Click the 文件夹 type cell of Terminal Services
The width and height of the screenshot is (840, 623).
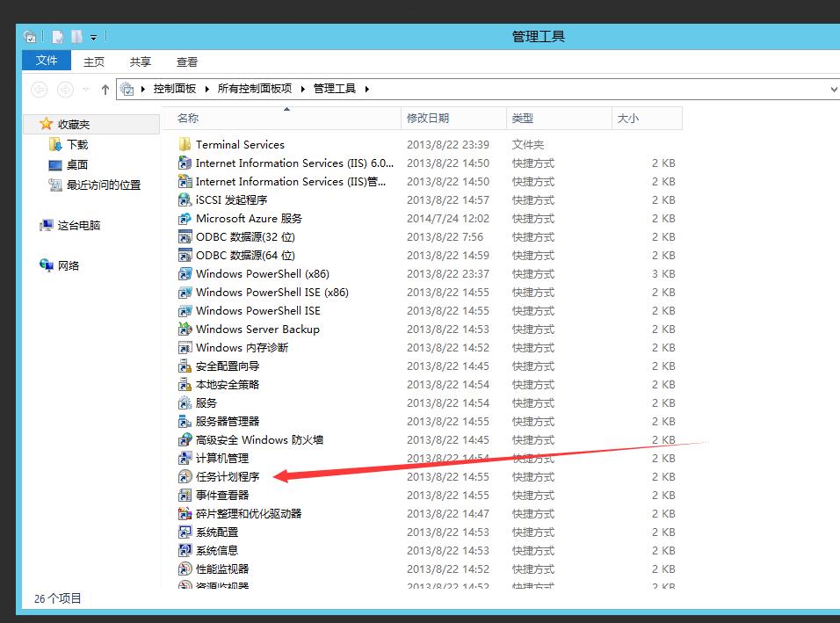tap(528, 145)
